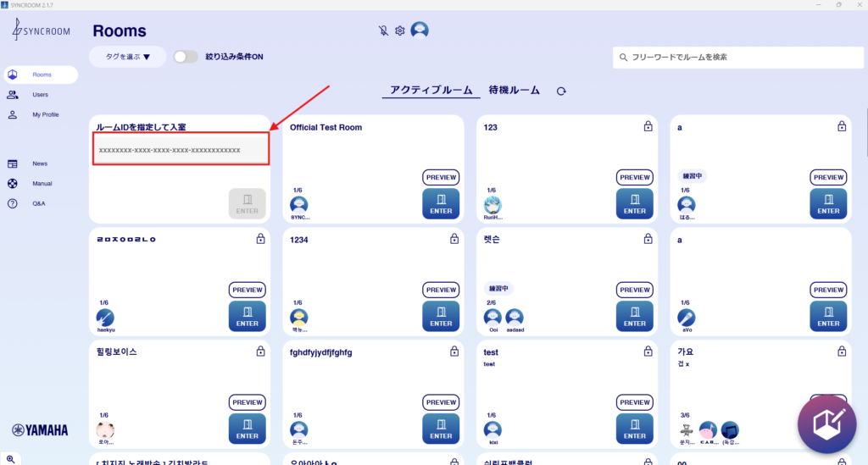Click the free-word room search box

pyautogui.click(x=736, y=57)
